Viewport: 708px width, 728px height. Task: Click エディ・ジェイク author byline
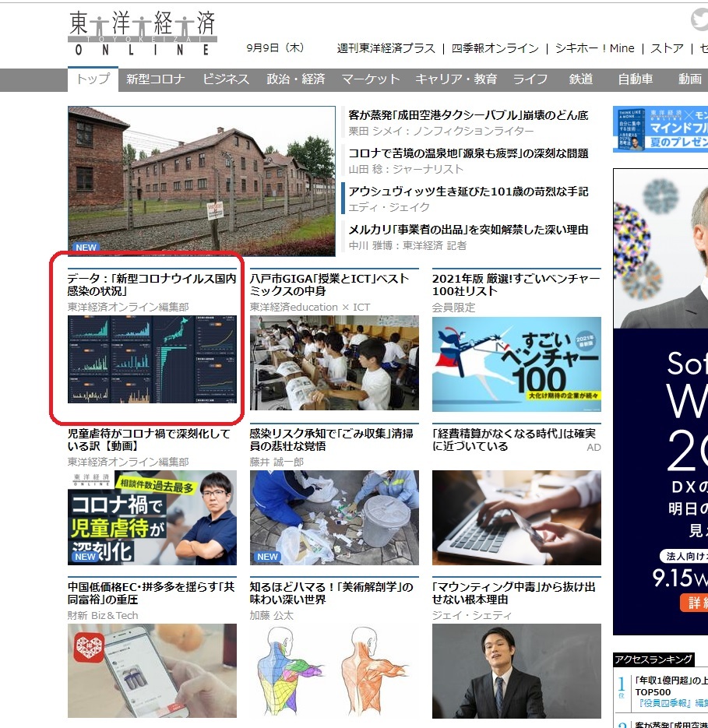(389, 208)
